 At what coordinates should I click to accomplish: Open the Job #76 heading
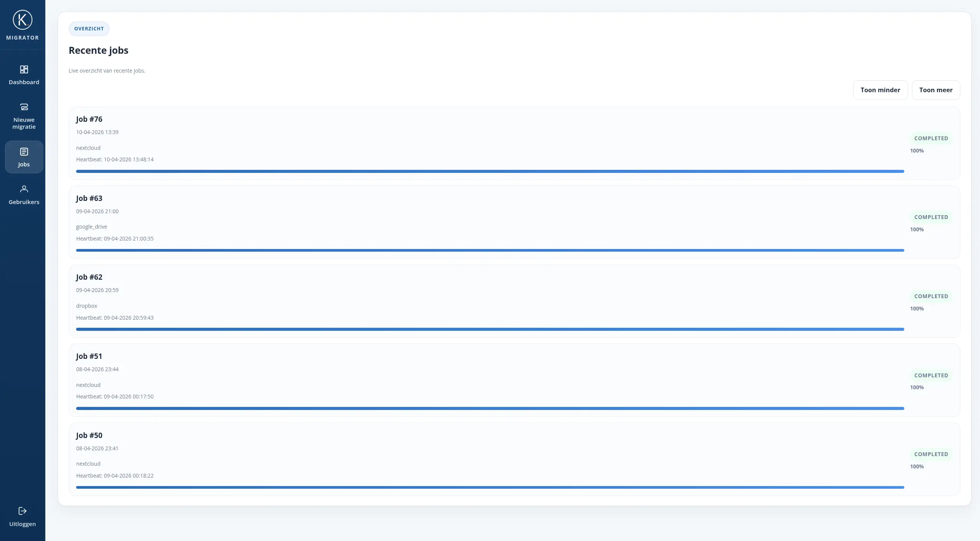(x=89, y=119)
